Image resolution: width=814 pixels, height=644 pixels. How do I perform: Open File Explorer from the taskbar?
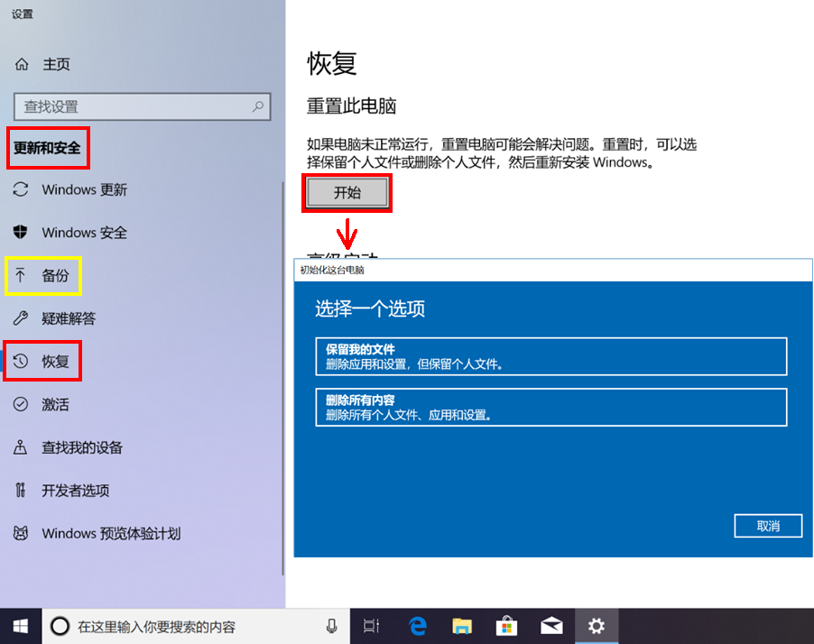(462, 626)
